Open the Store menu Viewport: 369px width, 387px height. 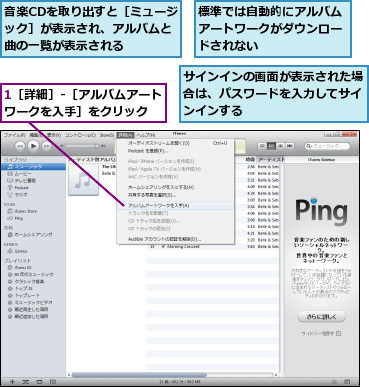click(x=107, y=135)
